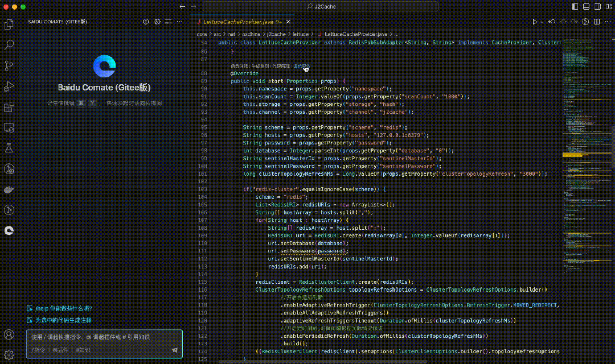
Task: Click second CodeLens link above @Override
Action: 260,66
